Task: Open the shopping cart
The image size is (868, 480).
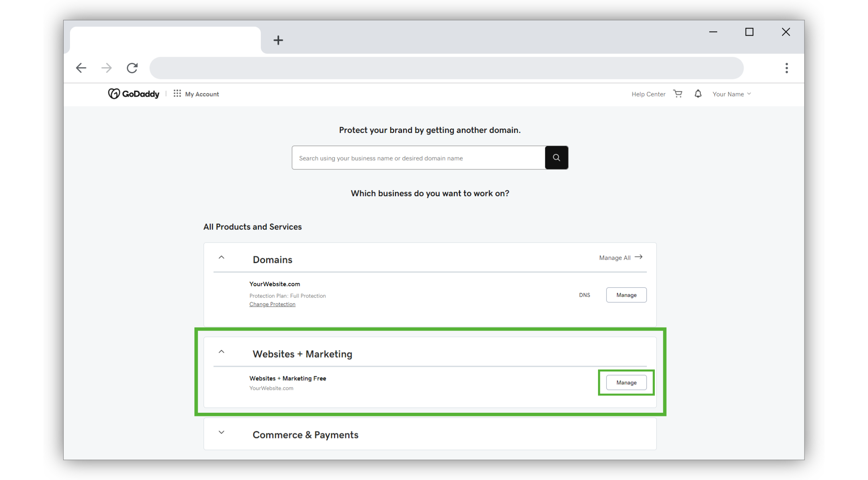Action: (678, 94)
